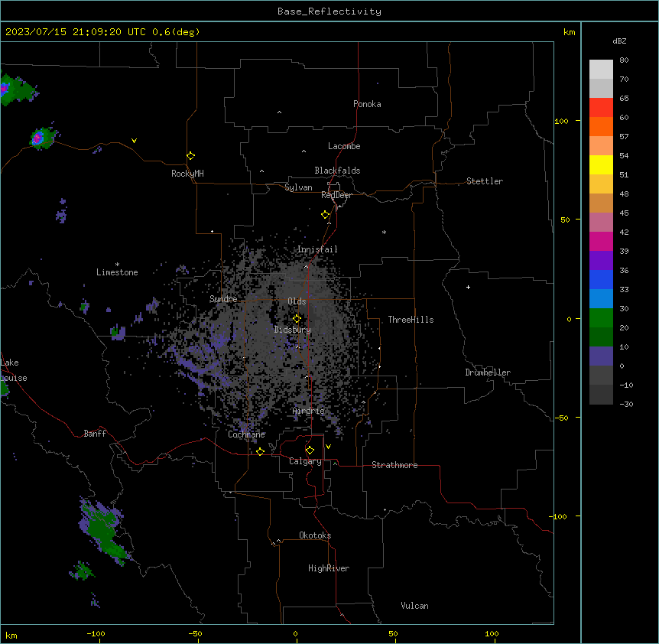This screenshot has height=644, width=659.
Task: Click the white plus marker northeast of Drumheller
Action: (x=468, y=287)
